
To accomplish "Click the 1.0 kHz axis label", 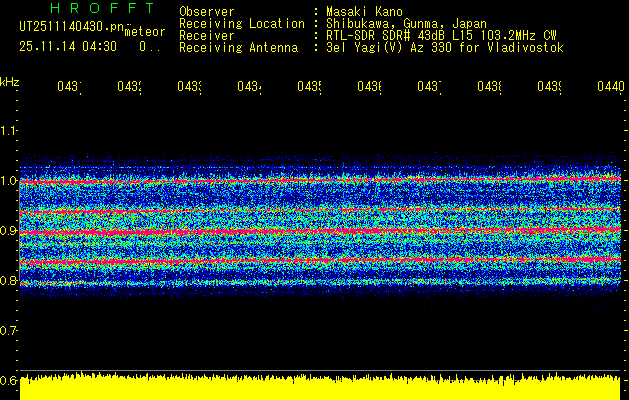I will pyautogui.click(x=8, y=181).
